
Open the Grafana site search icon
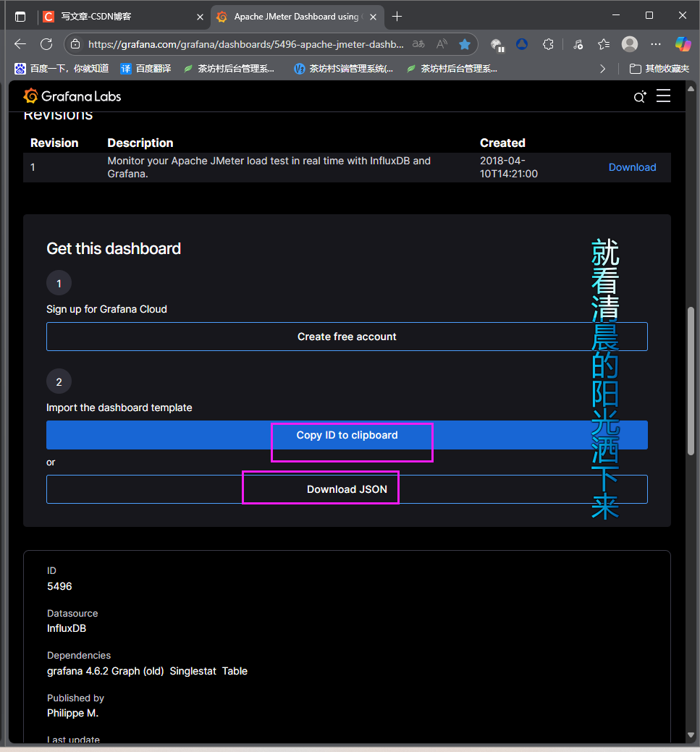[x=639, y=97]
